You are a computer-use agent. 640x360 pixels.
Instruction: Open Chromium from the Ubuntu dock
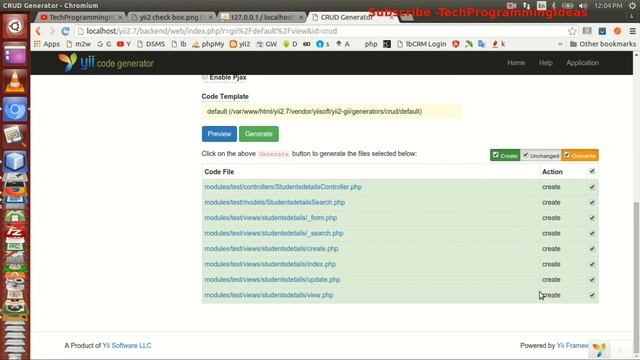click(15, 109)
